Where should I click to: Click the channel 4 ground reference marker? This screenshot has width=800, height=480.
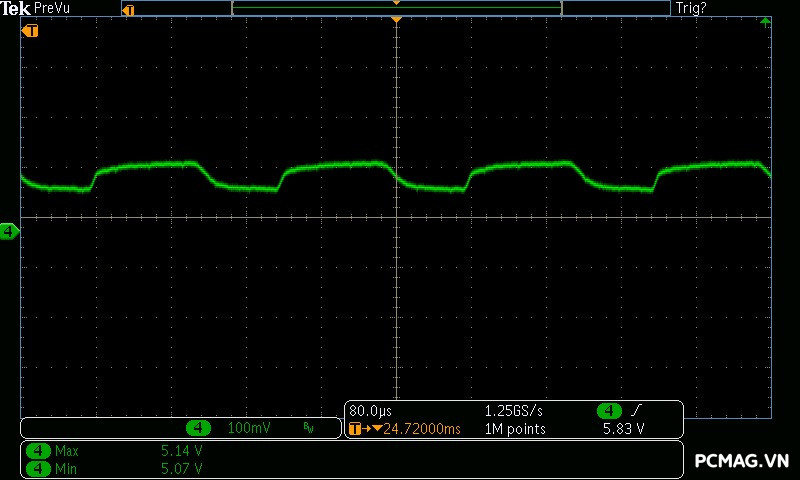(x=9, y=232)
